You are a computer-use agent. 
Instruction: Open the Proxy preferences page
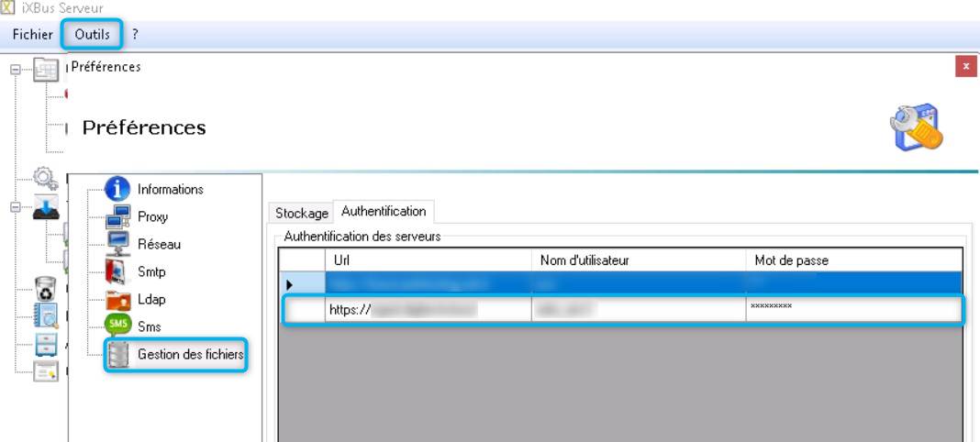tap(152, 216)
